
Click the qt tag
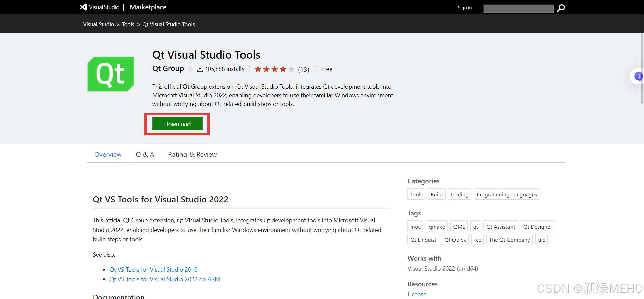[x=476, y=227]
